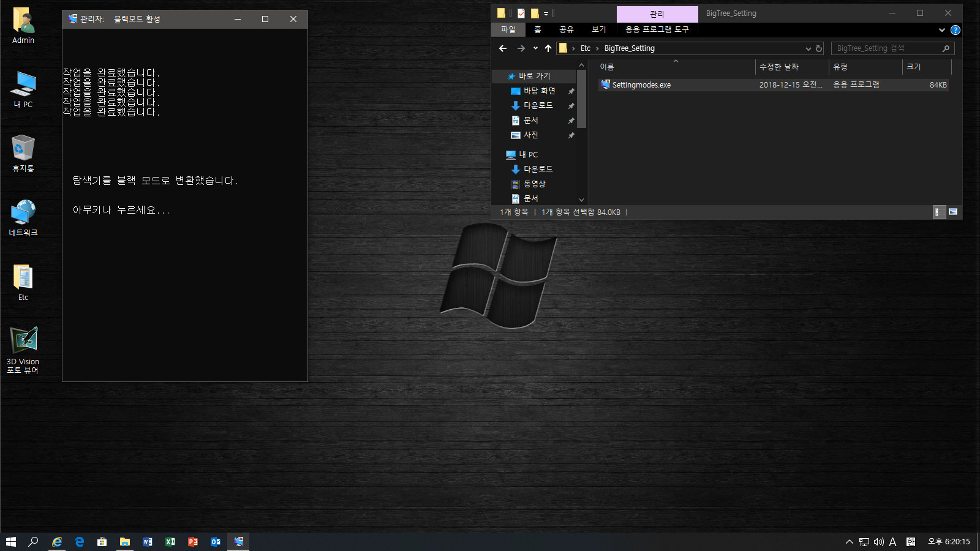This screenshot has height=551, width=980.
Task: Expand the Explorer ribbon
Action: pyautogui.click(x=942, y=30)
